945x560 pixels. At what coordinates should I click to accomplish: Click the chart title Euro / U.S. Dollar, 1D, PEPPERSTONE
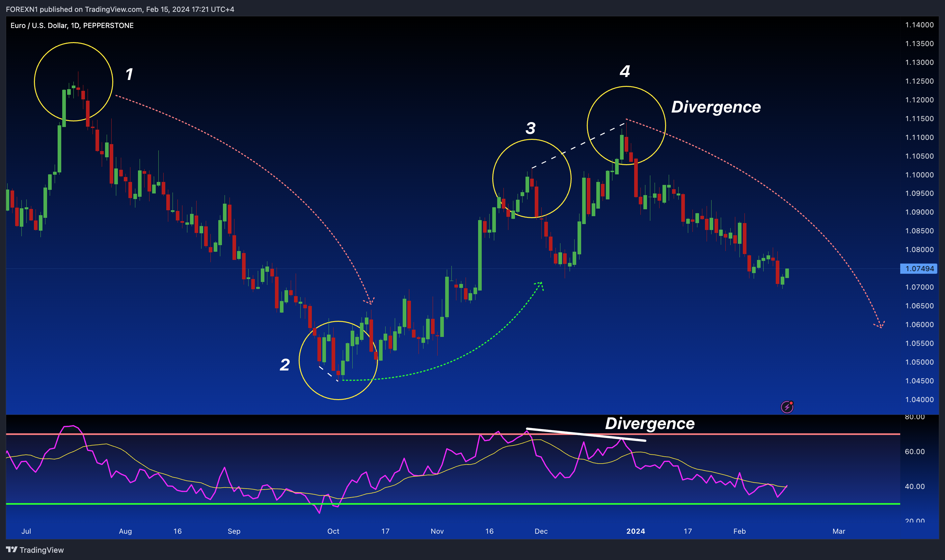click(72, 25)
